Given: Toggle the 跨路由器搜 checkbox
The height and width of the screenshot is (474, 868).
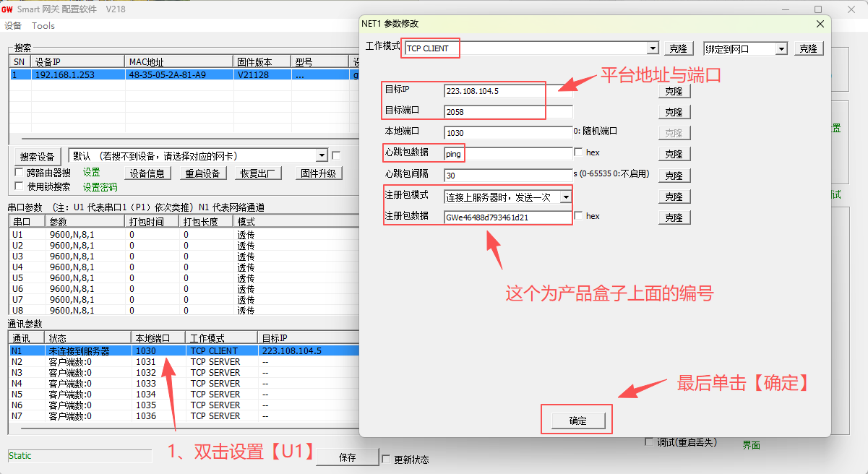Looking at the screenshot, I should 20,173.
